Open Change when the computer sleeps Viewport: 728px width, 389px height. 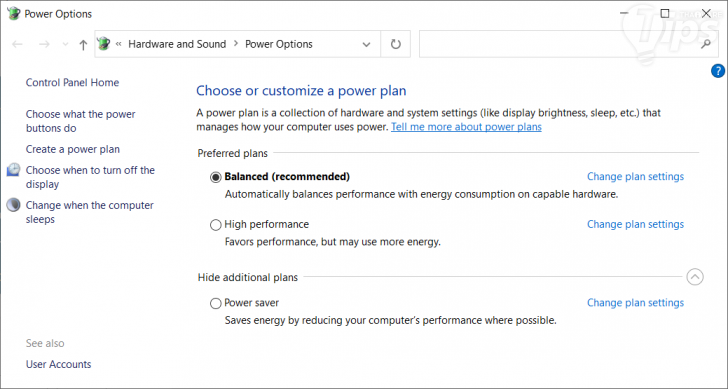pos(90,212)
